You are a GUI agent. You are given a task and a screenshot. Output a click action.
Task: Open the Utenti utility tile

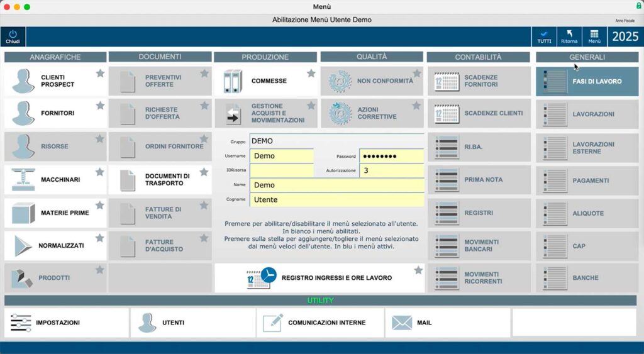[x=193, y=323]
